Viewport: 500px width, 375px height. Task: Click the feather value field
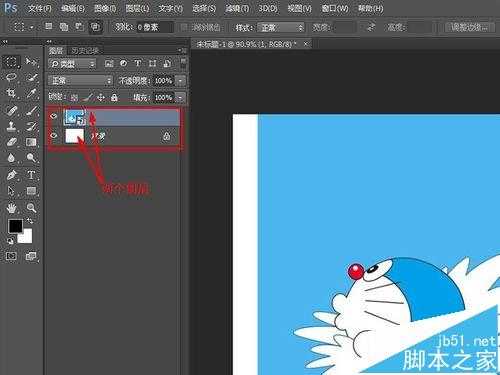click(x=155, y=27)
